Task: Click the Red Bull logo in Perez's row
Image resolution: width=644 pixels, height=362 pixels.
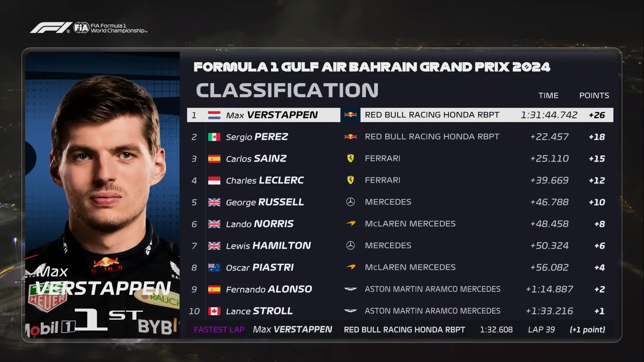Action: pyautogui.click(x=351, y=137)
